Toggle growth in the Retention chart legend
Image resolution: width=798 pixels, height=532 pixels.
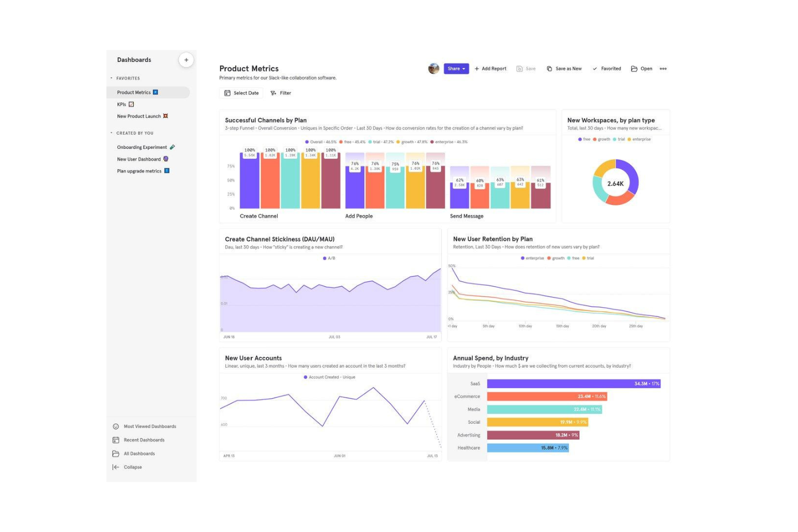tap(556, 258)
